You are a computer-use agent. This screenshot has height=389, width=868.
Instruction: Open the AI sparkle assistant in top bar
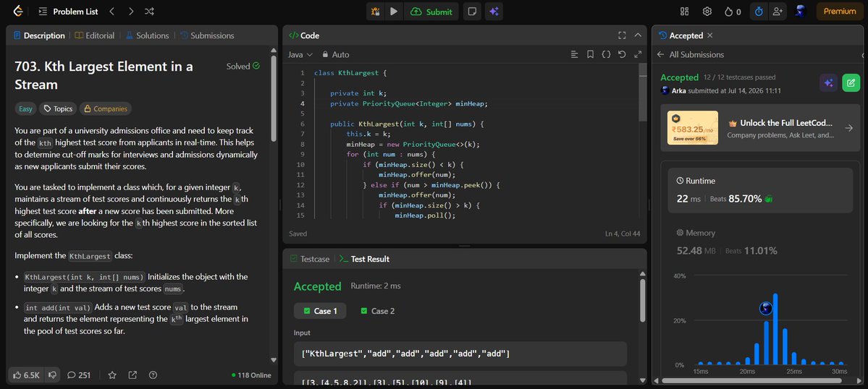coord(494,11)
